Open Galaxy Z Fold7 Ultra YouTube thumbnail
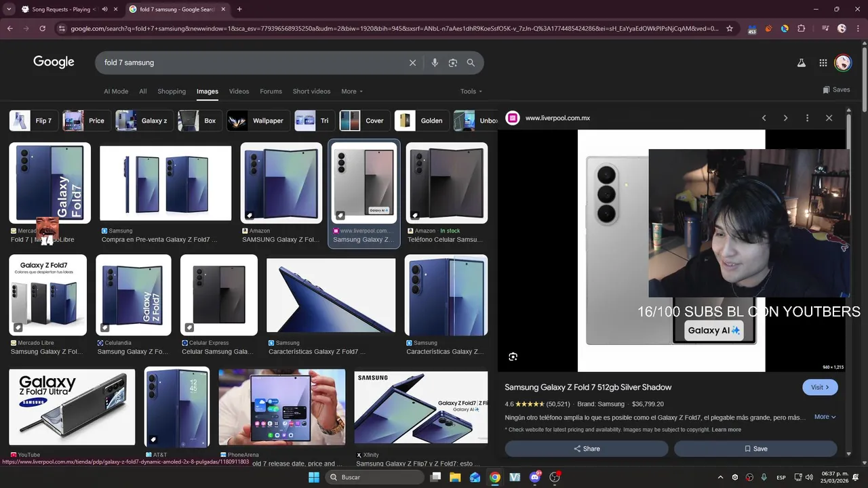The height and width of the screenshot is (488, 868). [72, 408]
